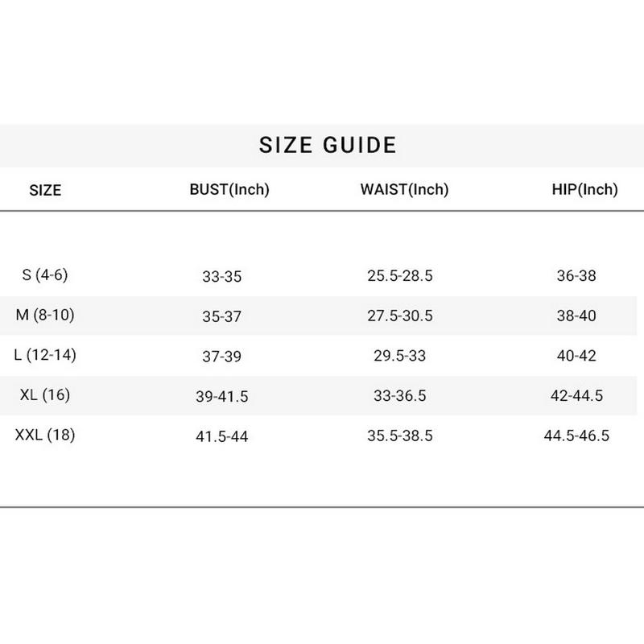Click the SIZE column header

[45, 191]
